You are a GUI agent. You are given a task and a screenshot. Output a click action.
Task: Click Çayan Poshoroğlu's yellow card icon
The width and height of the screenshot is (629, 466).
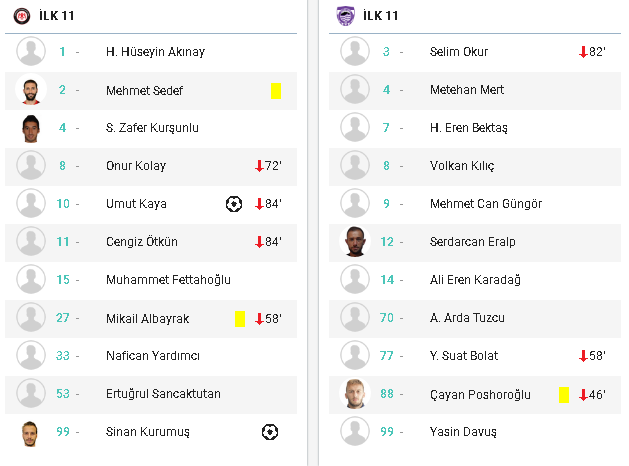coord(564,395)
